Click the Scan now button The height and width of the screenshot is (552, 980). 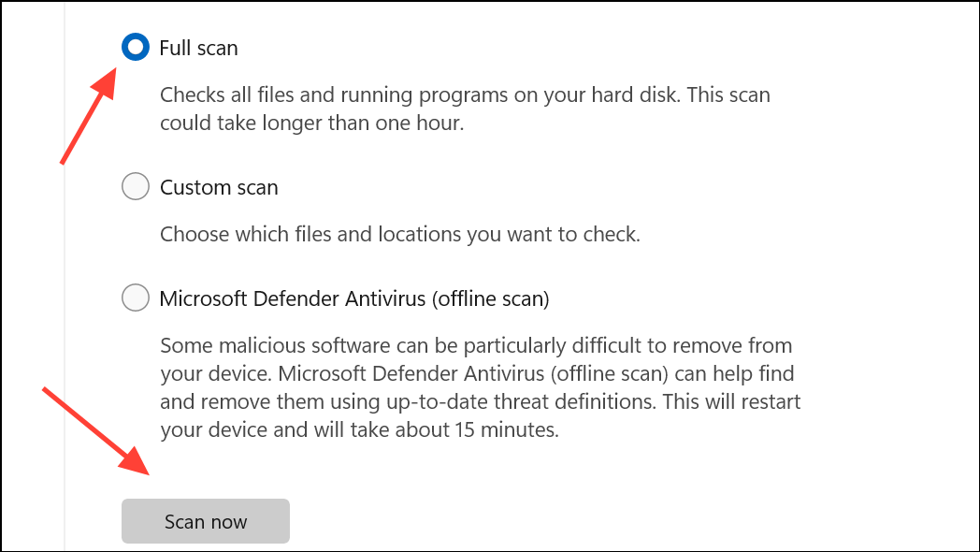(206, 521)
